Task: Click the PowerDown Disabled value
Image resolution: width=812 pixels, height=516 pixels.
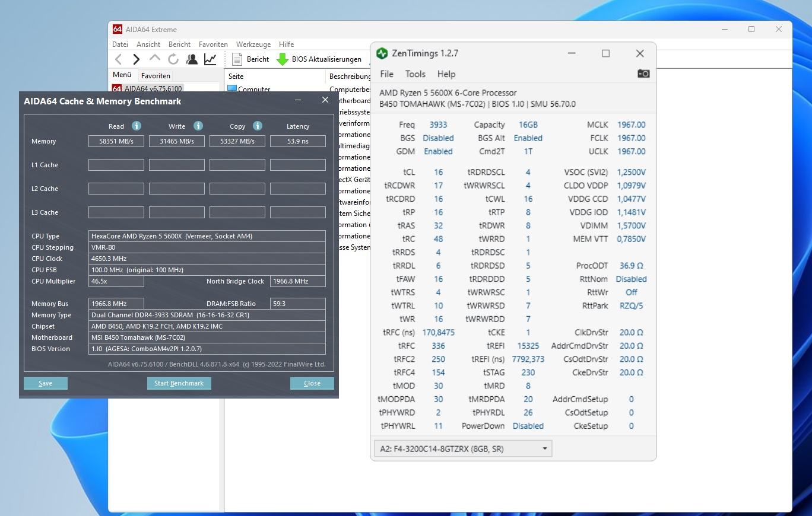Action: (x=528, y=426)
